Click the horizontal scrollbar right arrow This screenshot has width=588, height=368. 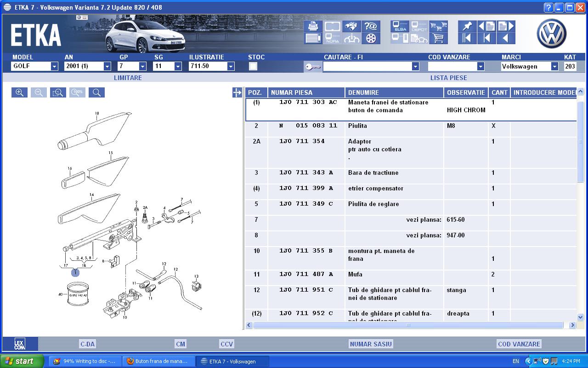point(572,325)
